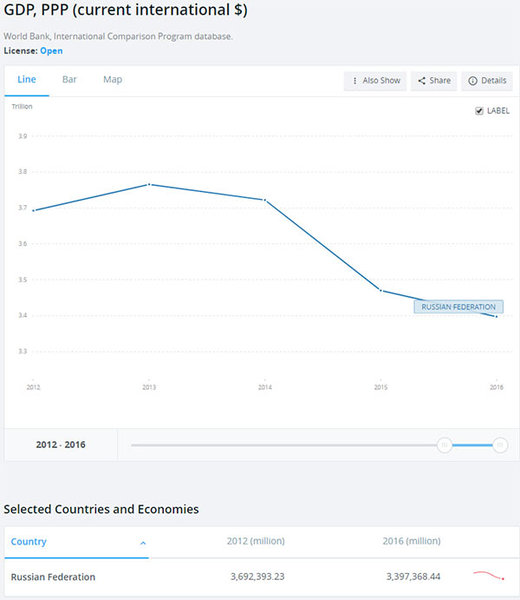Click the Also Show dots icon
The width and height of the screenshot is (520, 600).
355,81
